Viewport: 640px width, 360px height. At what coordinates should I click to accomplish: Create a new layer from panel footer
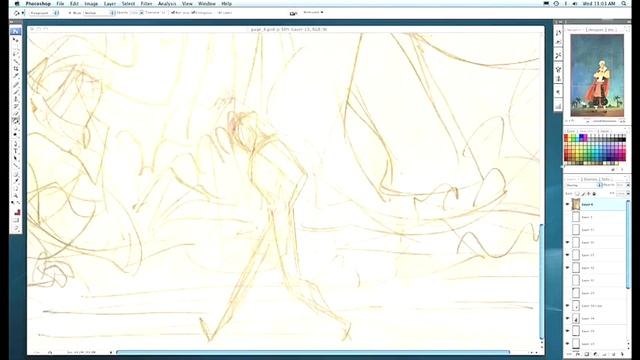[x=613, y=354]
